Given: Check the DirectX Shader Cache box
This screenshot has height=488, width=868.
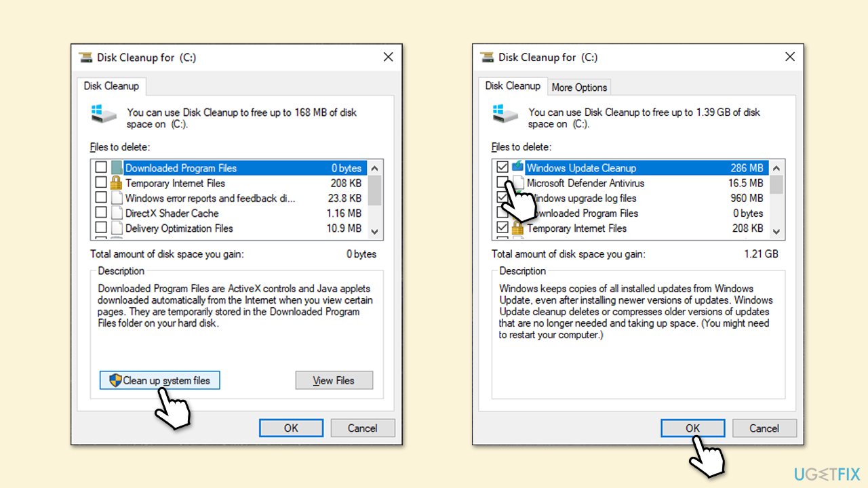Looking at the screenshot, I should [101, 213].
